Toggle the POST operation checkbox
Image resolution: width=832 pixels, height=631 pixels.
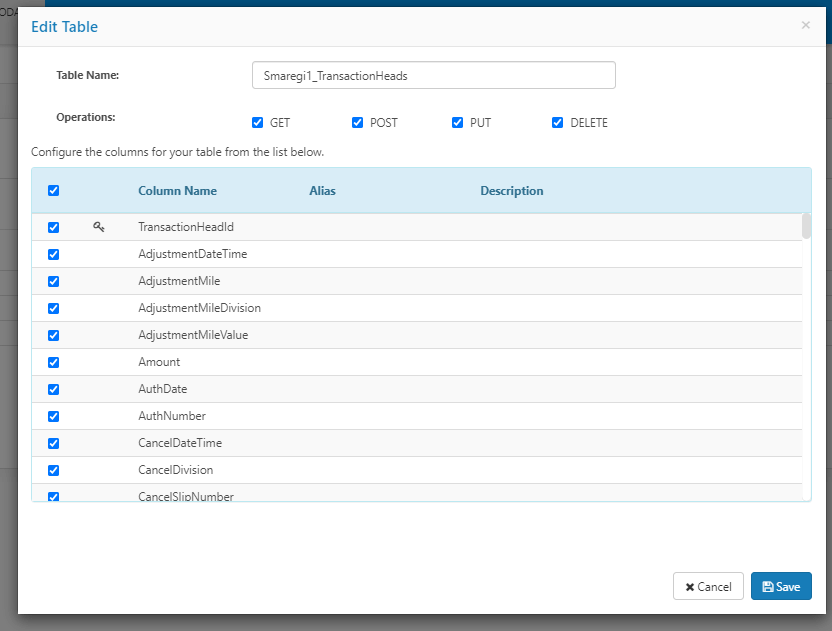(358, 123)
